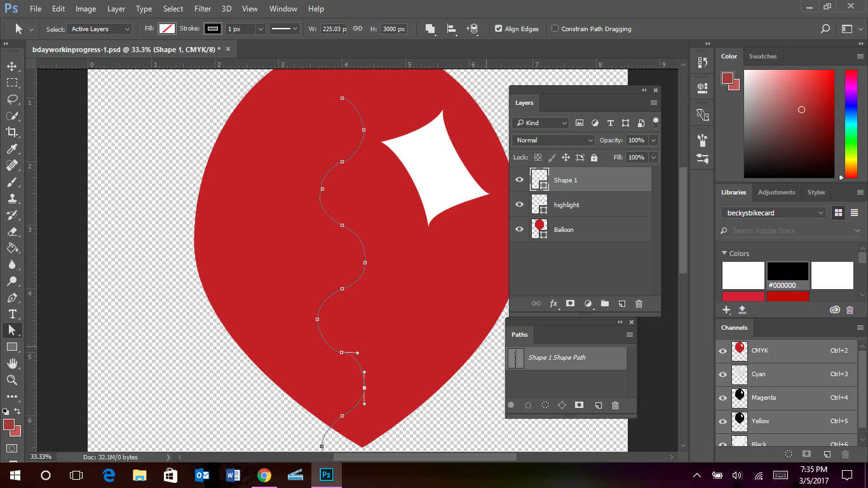Click the delete layer trash icon
Viewport: 868px width, 488px height.
coord(639,304)
